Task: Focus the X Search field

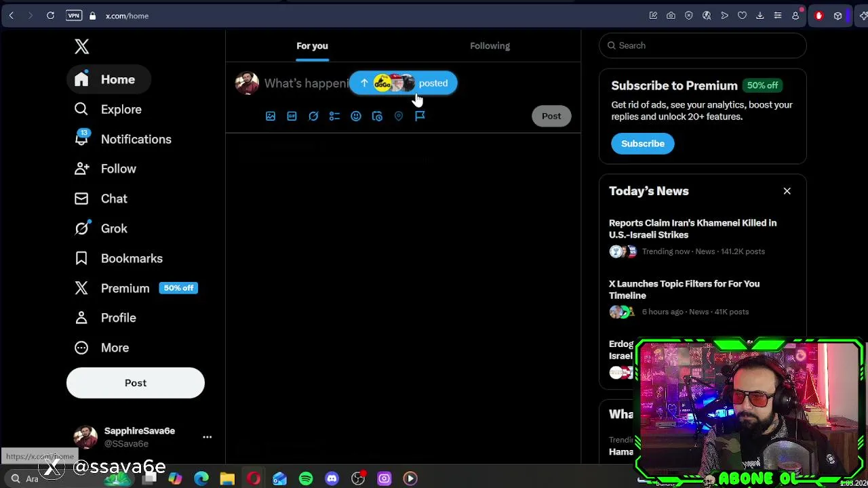Action: pos(703,45)
